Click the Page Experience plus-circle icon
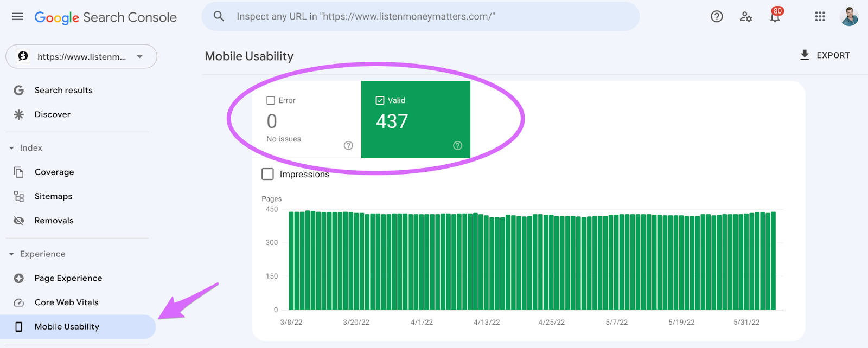 [18, 278]
